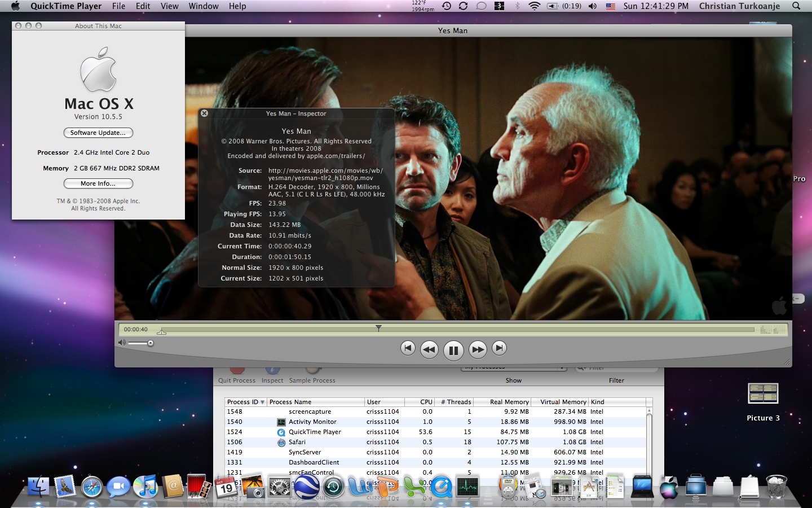
Task: Open iPhoto from the Dock
Action: point(253,486)
